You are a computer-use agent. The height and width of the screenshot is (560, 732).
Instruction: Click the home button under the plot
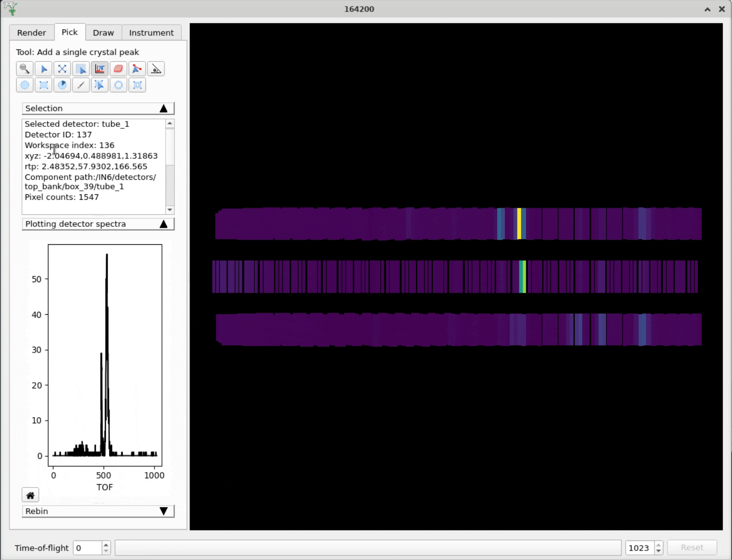point(30,495)
